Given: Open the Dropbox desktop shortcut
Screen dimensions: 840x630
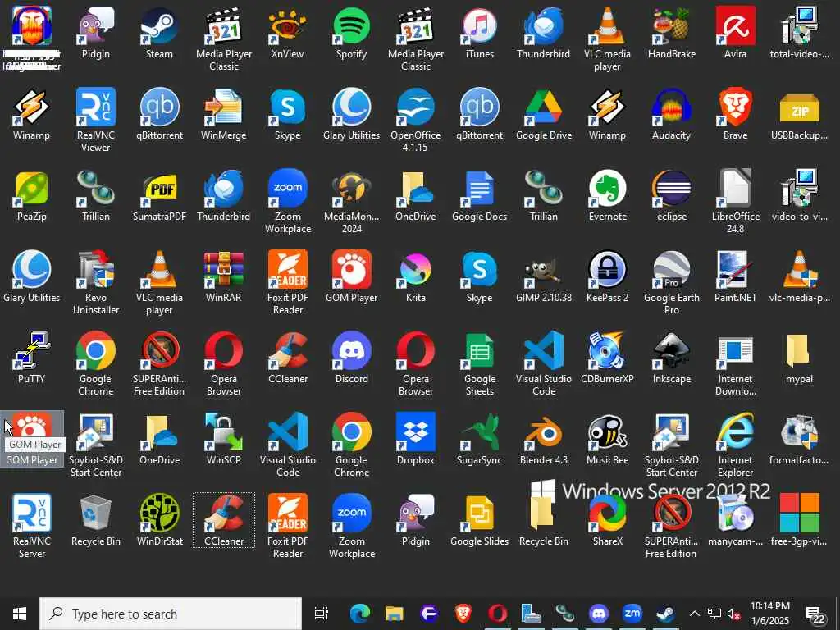Looking at the screenshot, I should coord(416,440).
